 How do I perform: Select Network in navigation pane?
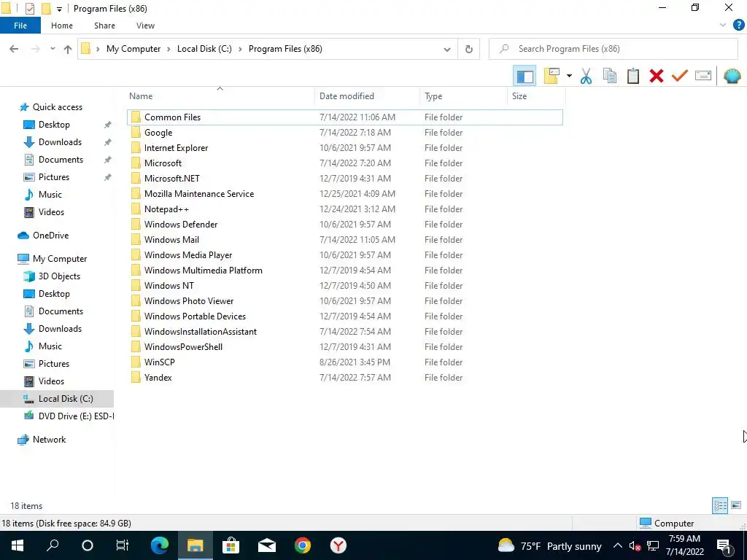(49, 440)
